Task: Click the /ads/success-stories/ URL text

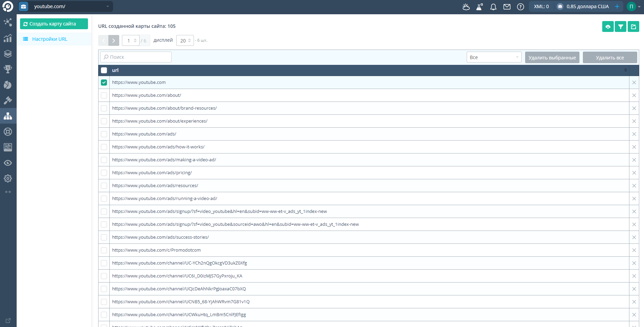Action: (x=160, y=237)
